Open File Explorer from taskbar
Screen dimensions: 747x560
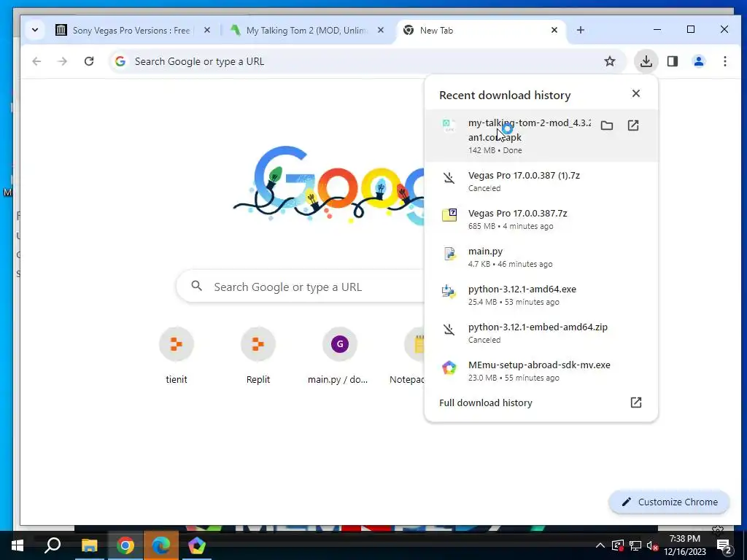click(x=89, y=545)
